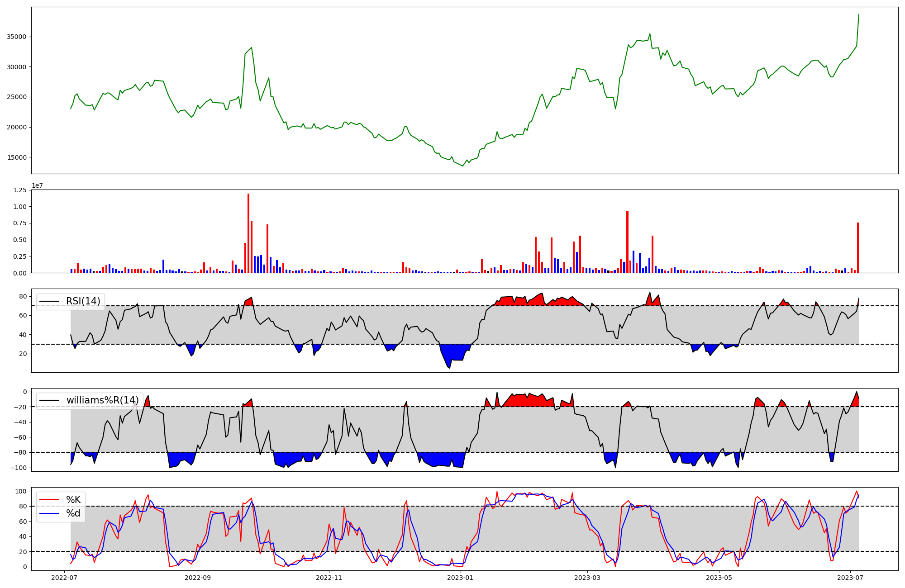
Task: Click the -100 Williams %R axis label
Action: tap(19, 468)
